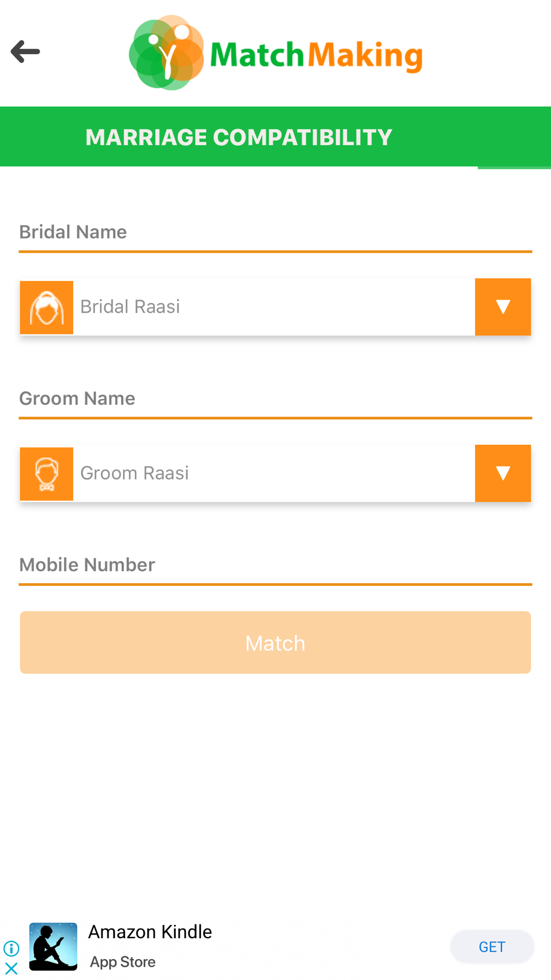Select the Marriage Compatibility header tab
This screenshot has width=551, height=980.
coord(239,137)
